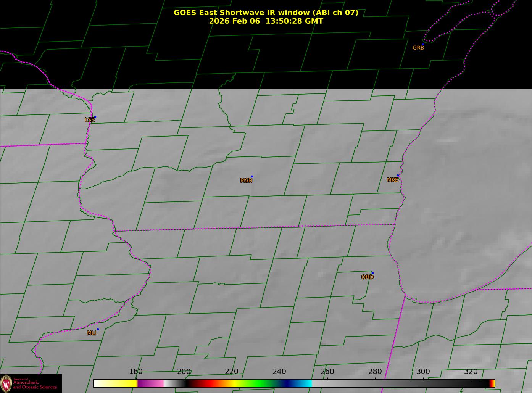
Task: Click the UW crest logo
Action: pos(6,383)
